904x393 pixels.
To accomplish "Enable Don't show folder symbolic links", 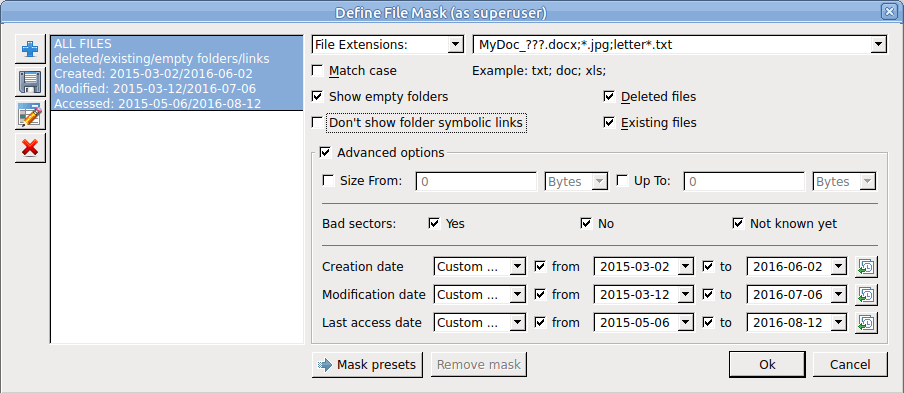I will point(317,123).
